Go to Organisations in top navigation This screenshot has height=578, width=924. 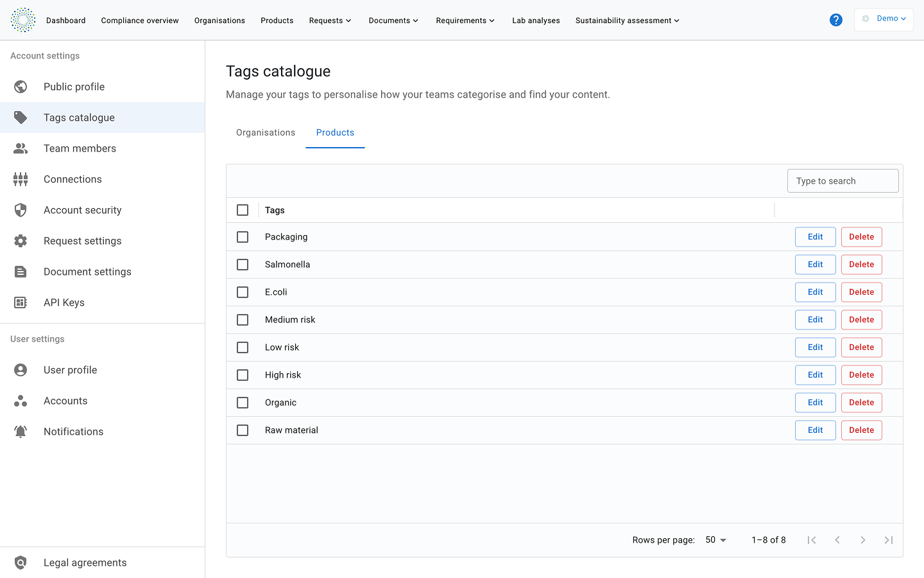pyautogui.click(x=219, y=21)
